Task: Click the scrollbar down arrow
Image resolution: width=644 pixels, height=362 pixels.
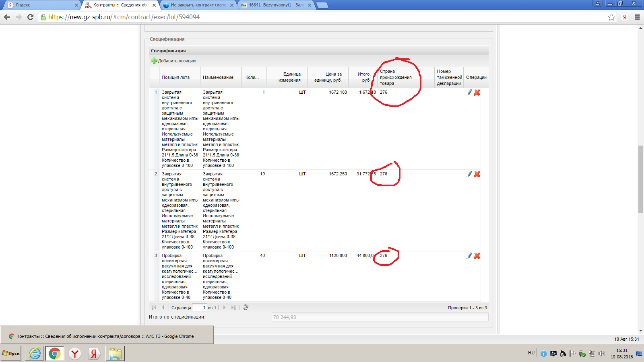Action: 641,331
